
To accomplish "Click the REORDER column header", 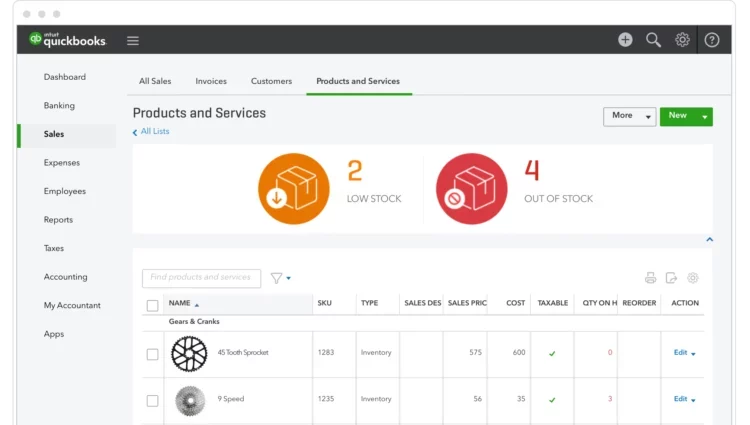I will tap(639, 303).
